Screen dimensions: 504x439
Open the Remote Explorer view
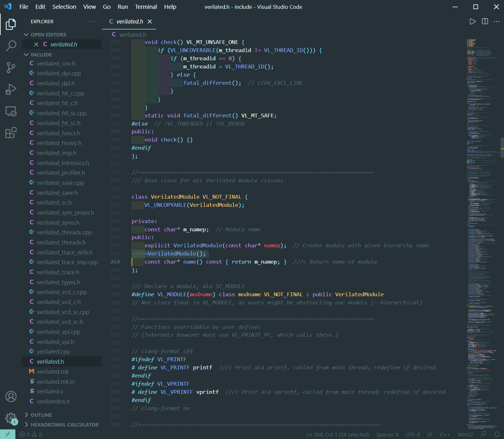tap(11, 111)
